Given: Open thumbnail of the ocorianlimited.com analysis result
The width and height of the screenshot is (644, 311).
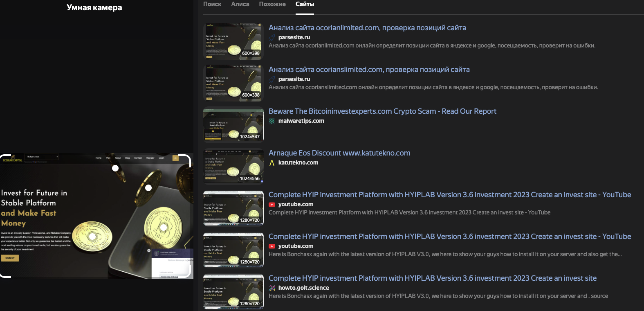Looking at the screenshot, I should [x=233, y=41].
